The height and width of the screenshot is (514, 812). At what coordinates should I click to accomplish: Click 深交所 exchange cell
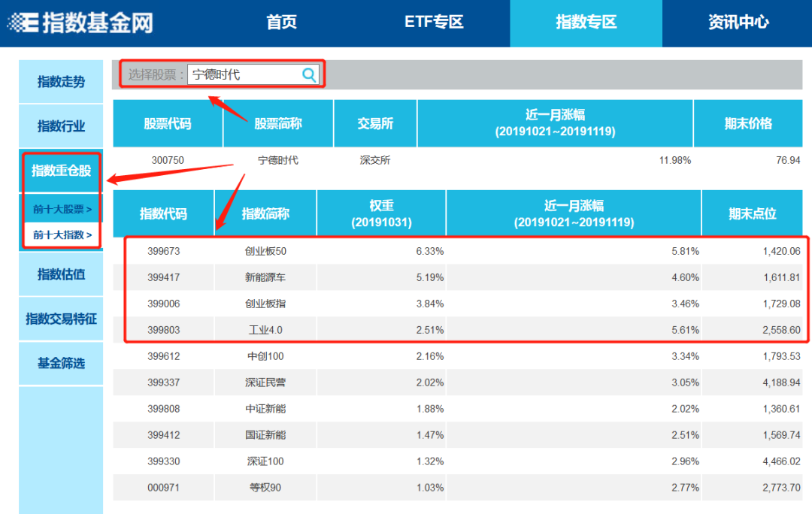point(375,161)
